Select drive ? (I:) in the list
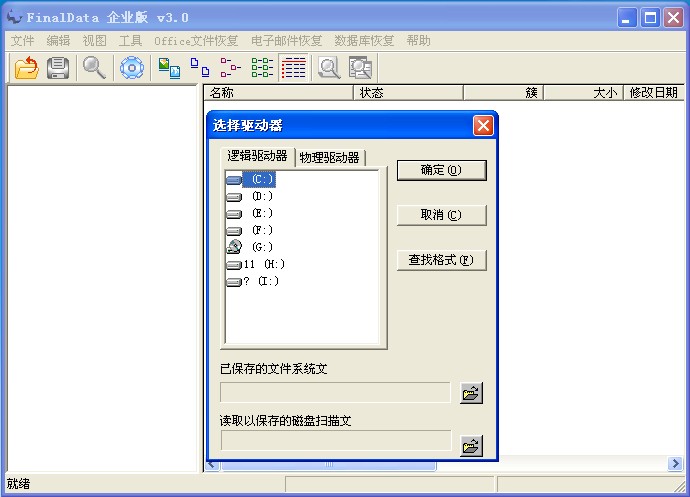The height and width of the screenshot is (497, 690). [253, 281]
